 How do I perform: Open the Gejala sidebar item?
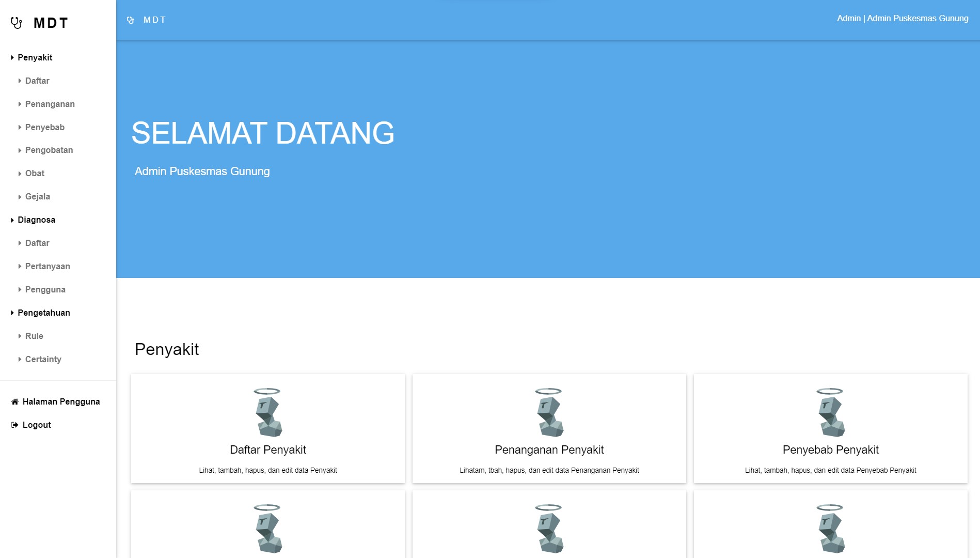(37, 197)
